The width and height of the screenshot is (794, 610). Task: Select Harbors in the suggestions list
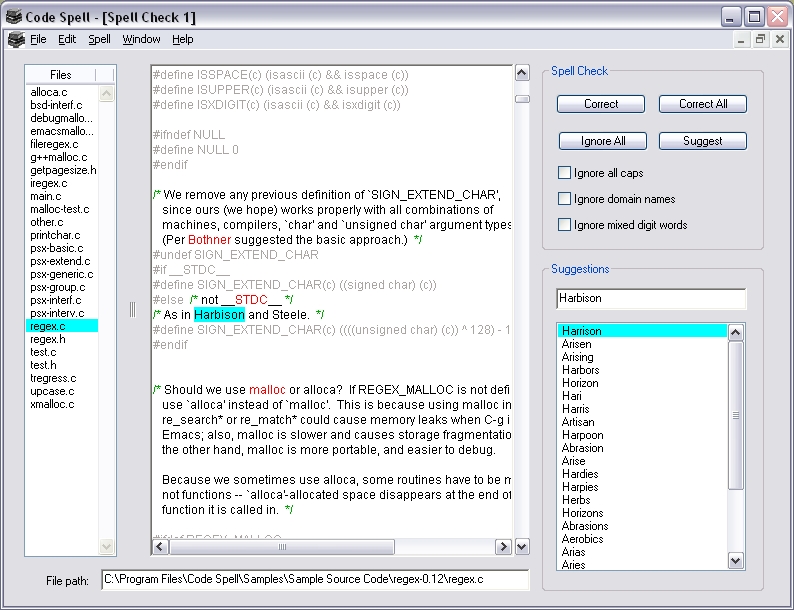[x=580, y=370]
